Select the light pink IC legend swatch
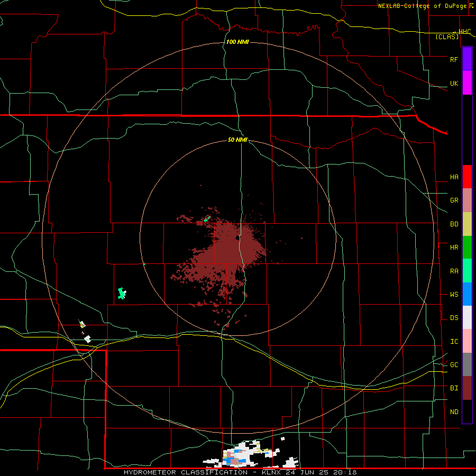The image size is (476, 476). point(467,341)
